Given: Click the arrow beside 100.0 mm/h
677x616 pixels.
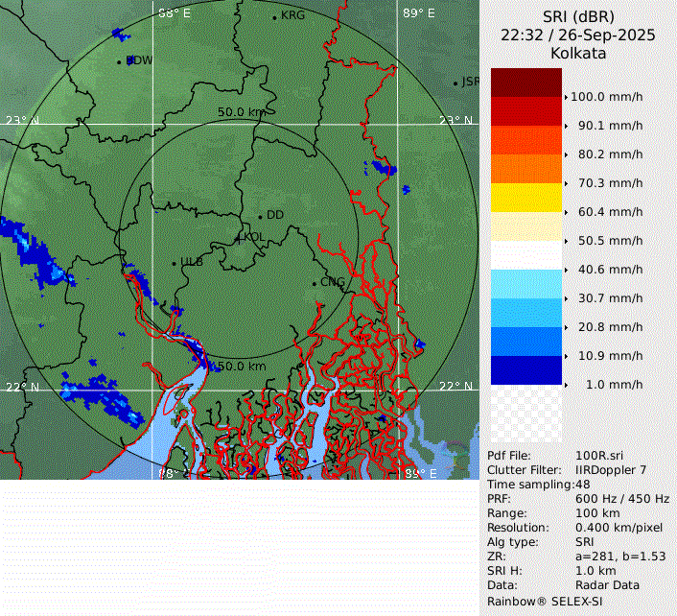Looking at the screenshot, I should tap(566, 97).
